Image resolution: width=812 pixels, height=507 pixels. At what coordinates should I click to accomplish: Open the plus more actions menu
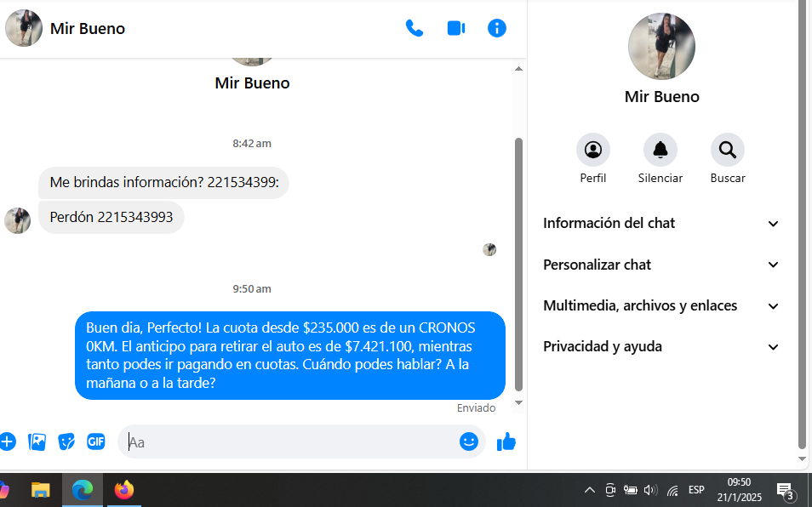tap(8, 441)
